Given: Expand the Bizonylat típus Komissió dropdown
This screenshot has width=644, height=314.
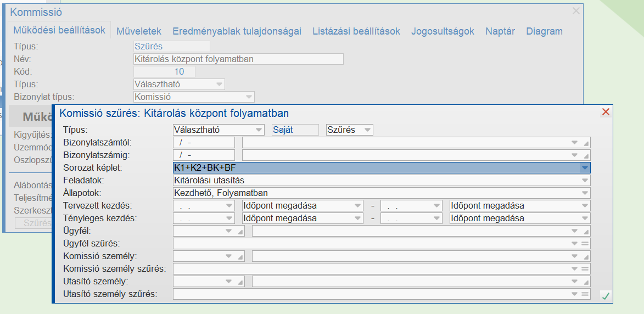Looking at the screenshot, I should [x=249, y=97].
